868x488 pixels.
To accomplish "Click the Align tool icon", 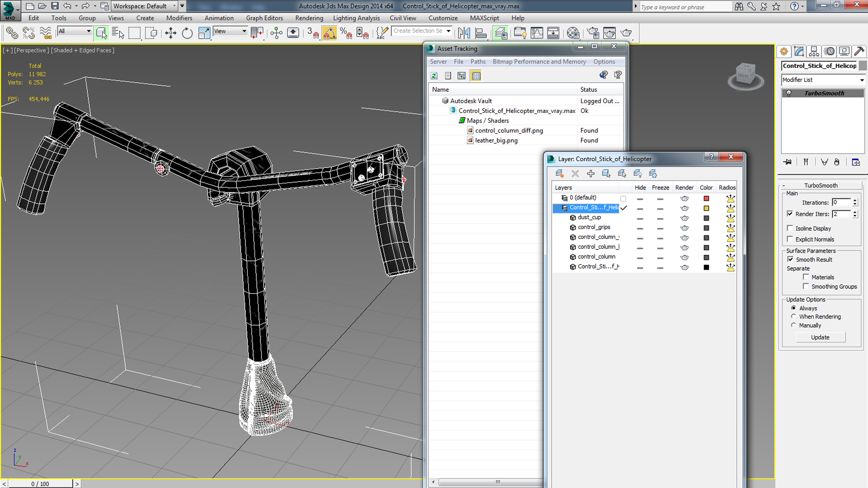I will point(481,33).
